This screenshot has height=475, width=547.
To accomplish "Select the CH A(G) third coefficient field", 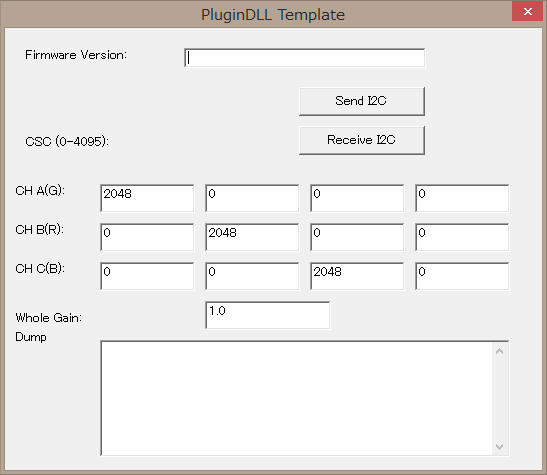I will [357, 198].
